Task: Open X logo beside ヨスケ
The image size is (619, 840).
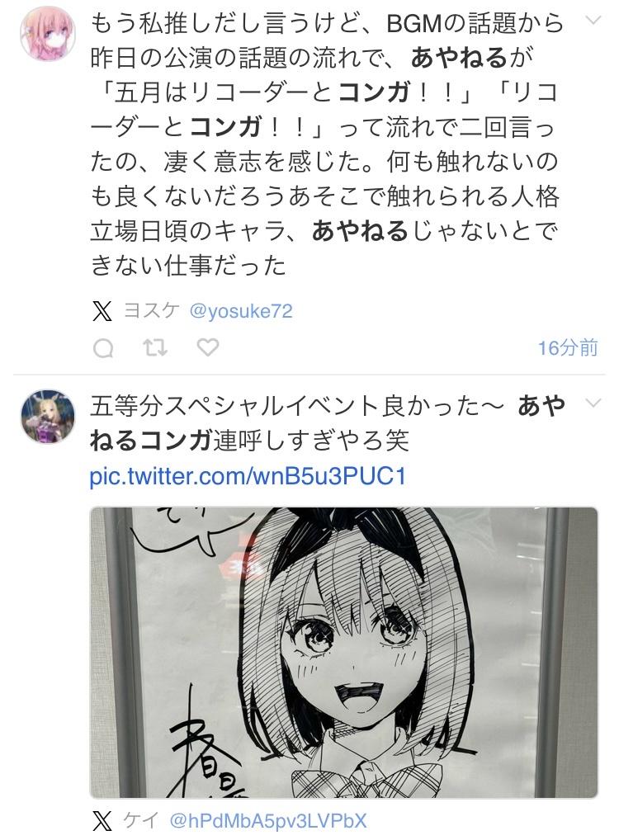Action: [x=102, y=311]
